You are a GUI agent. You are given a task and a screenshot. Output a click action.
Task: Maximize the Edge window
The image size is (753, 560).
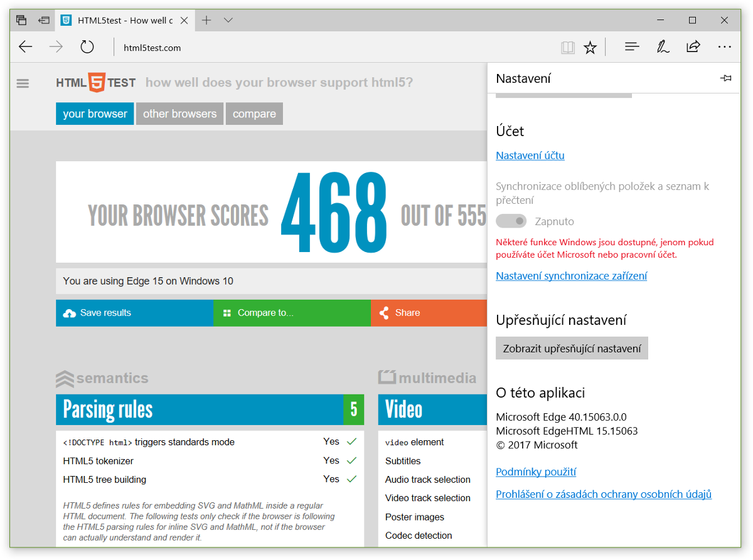pyautogui.click(x=692, y=20)
